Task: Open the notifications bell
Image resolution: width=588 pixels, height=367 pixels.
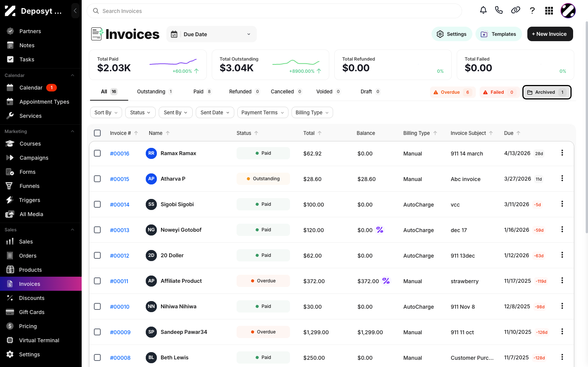Action: [483, 10]
